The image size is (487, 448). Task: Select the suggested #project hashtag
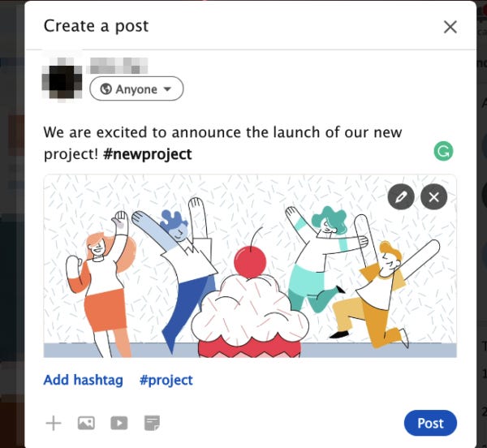(x=166, y=380)
